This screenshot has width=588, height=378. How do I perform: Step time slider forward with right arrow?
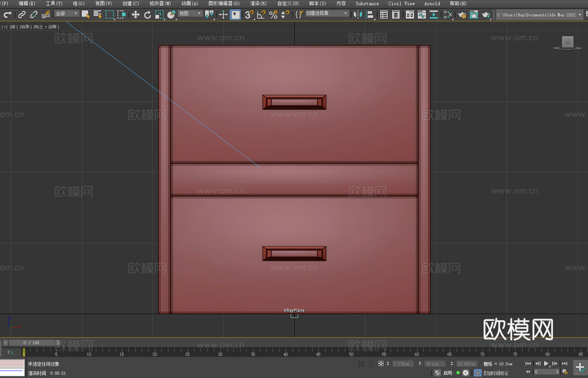(58, 343)
